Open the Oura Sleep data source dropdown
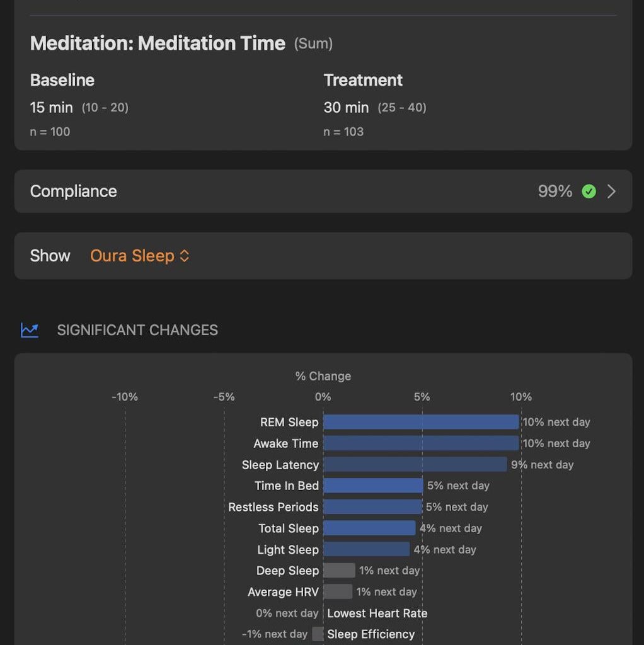The height and width of the screenshot is (645, 644). [x=139, y=256]
